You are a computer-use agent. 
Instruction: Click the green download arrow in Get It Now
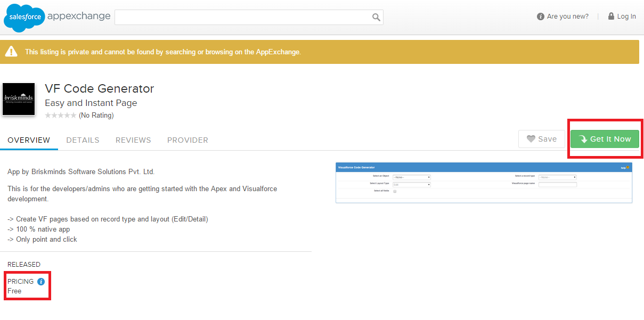583,138
